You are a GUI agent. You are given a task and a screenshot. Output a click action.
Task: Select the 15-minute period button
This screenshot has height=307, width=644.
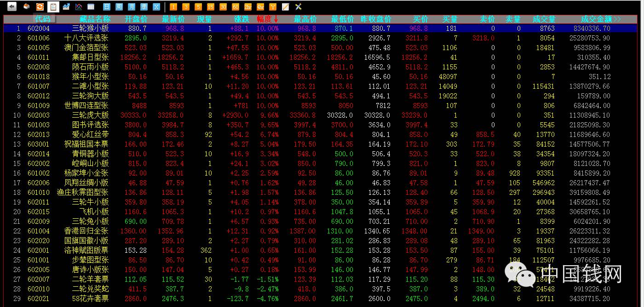pos(211,7)
